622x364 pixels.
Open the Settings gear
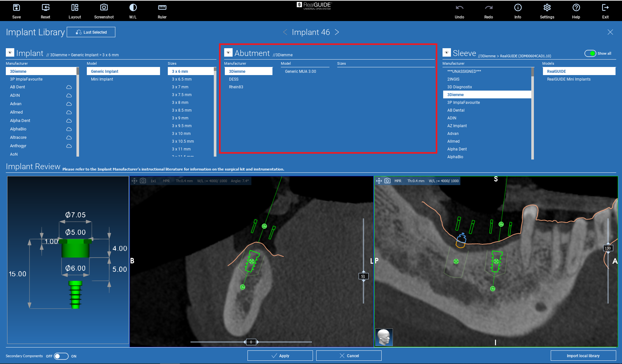[x=547, y=8]
